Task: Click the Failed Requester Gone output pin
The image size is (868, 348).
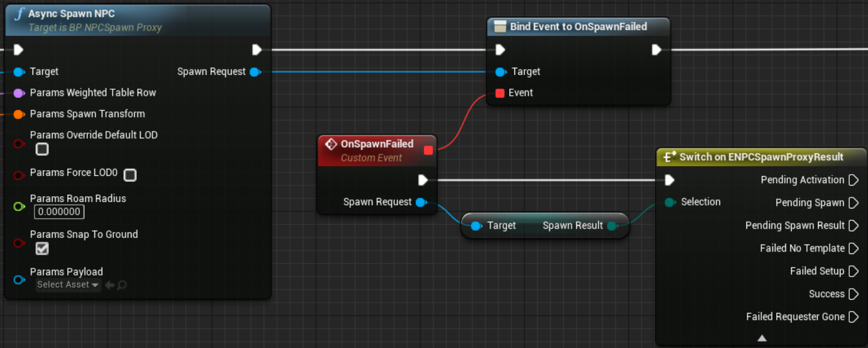Action: (854, 317)
